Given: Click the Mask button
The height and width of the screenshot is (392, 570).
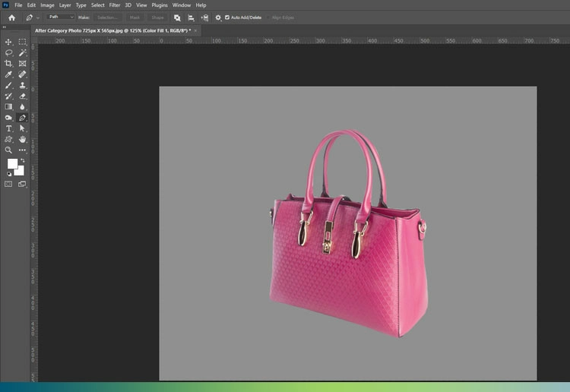Looking at the screenshot, I should [135, 17].
